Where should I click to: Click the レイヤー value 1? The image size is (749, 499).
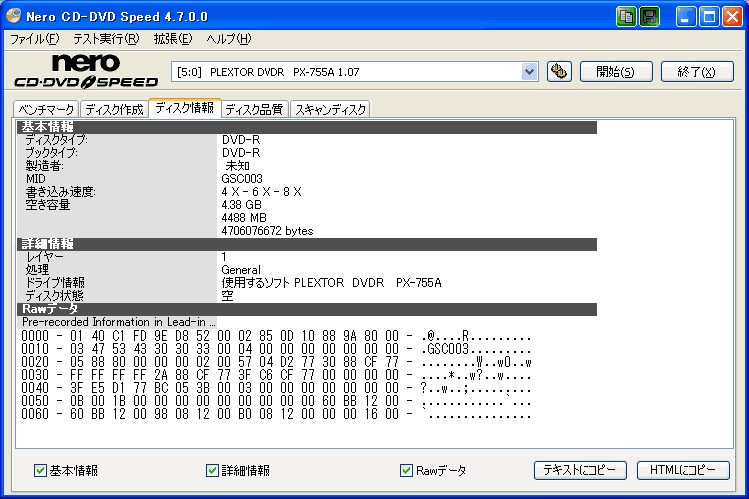pyautogui.click(x=224, y=257)
